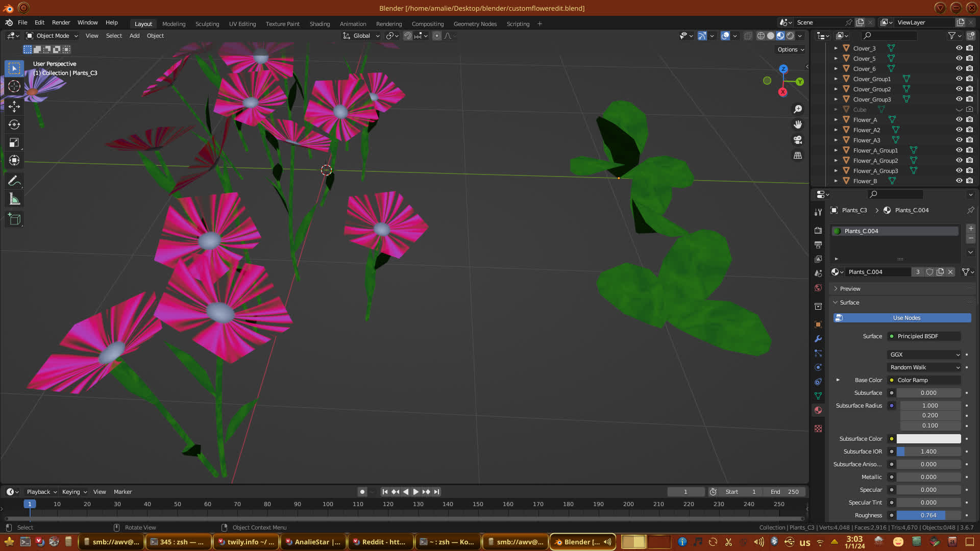Viewport: 980px width, 551px height.
Task: Hide Flower_B in the outliner viewport
Action: click(x=959, y=181)
